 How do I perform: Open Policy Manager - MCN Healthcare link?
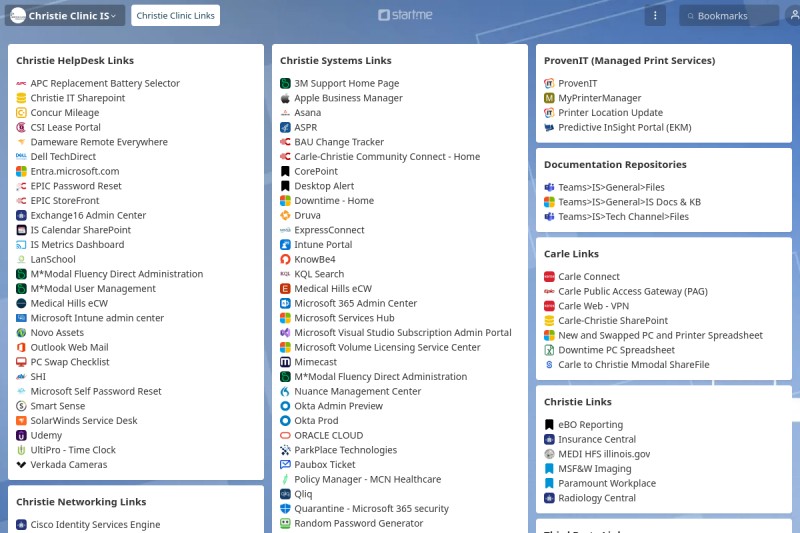tap(368, 479)
